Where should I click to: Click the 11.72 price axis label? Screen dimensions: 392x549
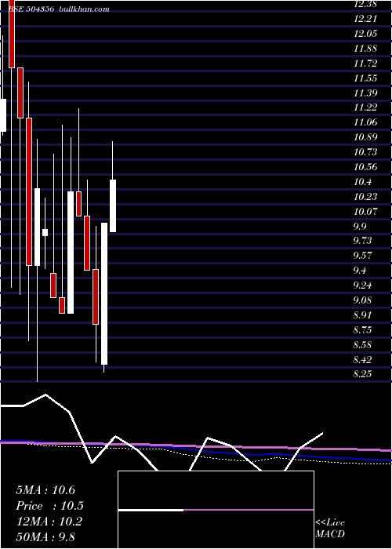tap(365, 64)
